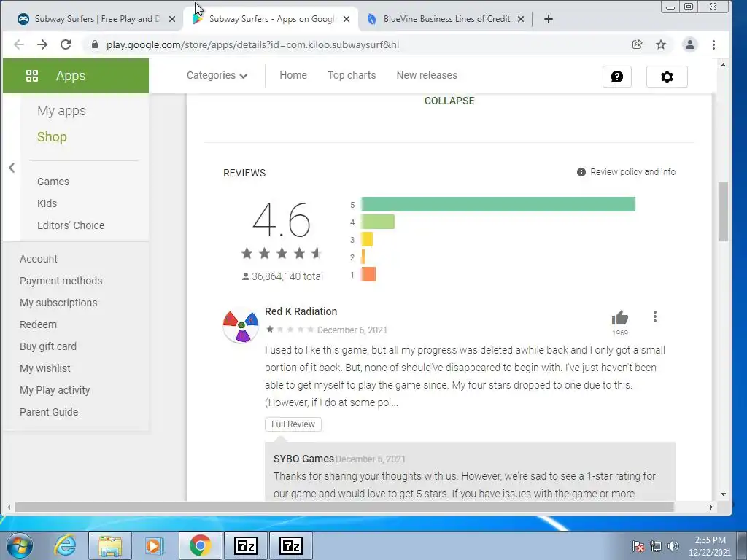Bookmark this page with the star icon

(661, 44)
